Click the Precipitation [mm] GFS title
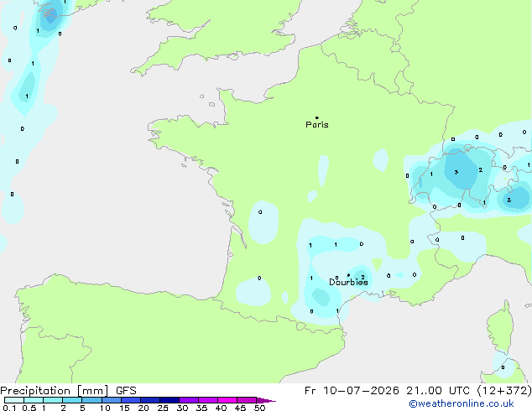The width and height of the screenshot is (532, 411). click(68, 391)
